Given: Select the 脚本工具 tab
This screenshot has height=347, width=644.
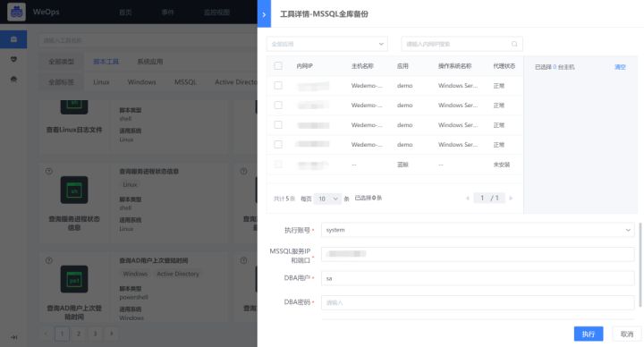Looking at the screenshot, I should coord(106,62).
